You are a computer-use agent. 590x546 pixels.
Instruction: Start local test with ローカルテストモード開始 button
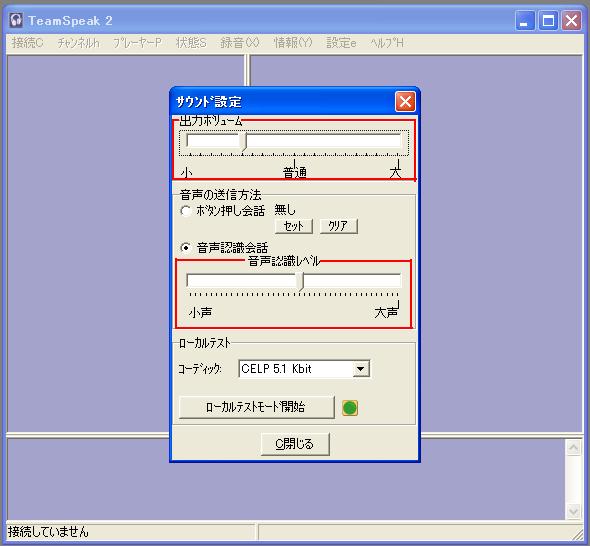click(x=257, y=407)
